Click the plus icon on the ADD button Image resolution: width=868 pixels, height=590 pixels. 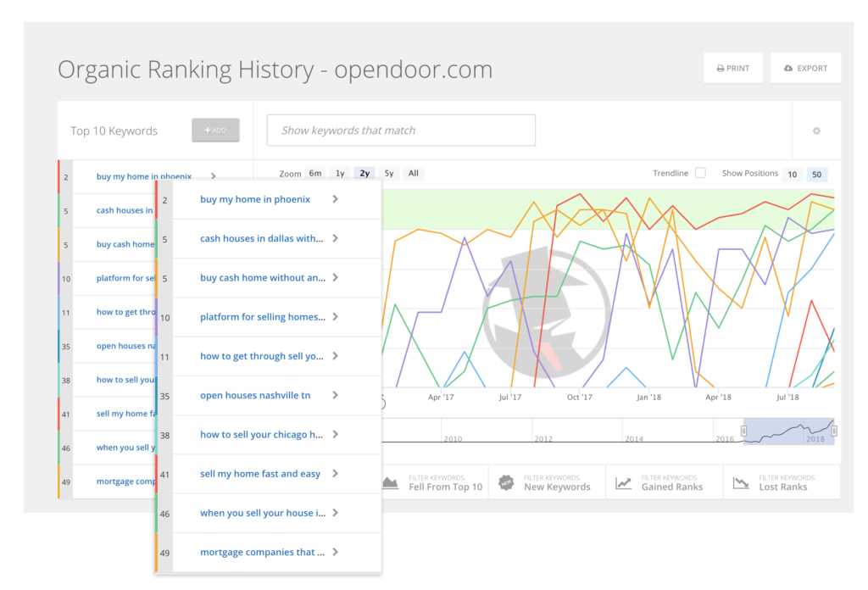(207, 130)
